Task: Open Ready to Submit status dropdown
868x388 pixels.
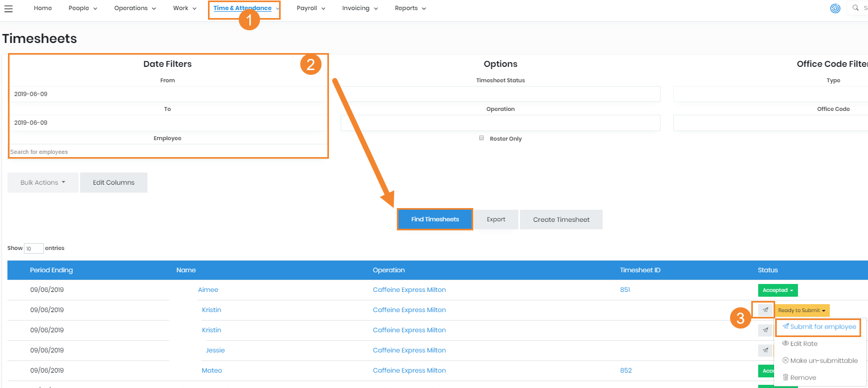Action: click(801, 311)
